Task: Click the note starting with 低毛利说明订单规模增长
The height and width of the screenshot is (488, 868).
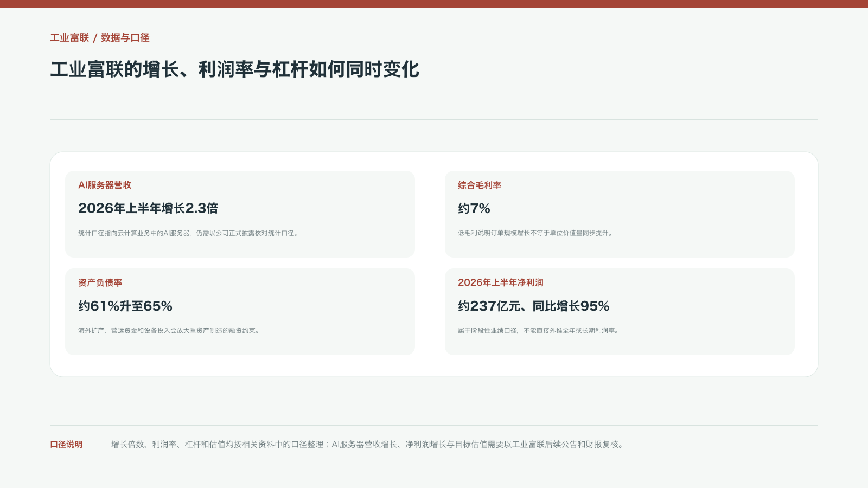Action: click(535, 233)
